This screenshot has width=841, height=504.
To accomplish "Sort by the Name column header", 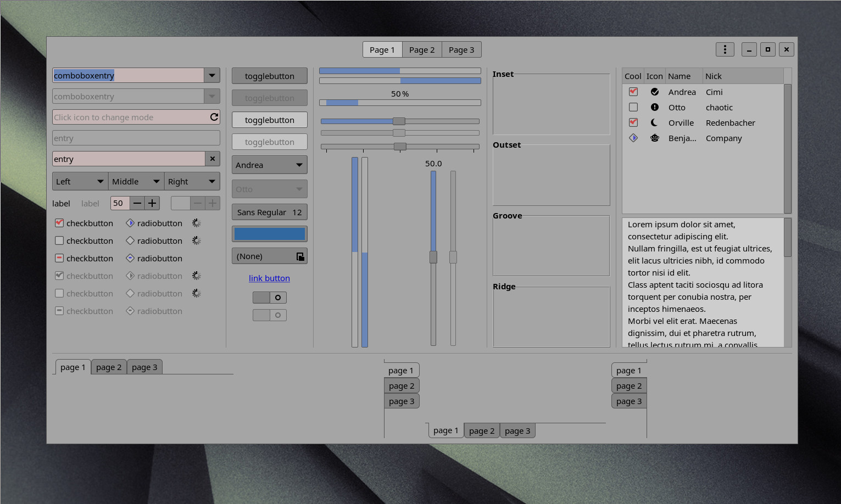I will [684, 76].
